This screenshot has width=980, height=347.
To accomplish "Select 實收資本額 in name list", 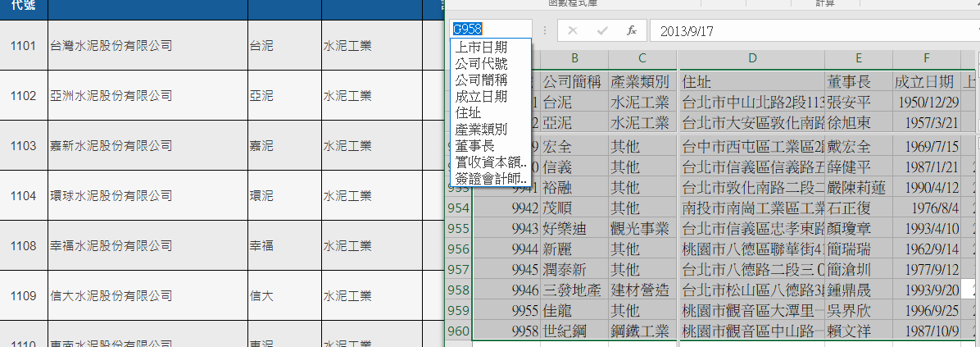I will tap(491, 163).
